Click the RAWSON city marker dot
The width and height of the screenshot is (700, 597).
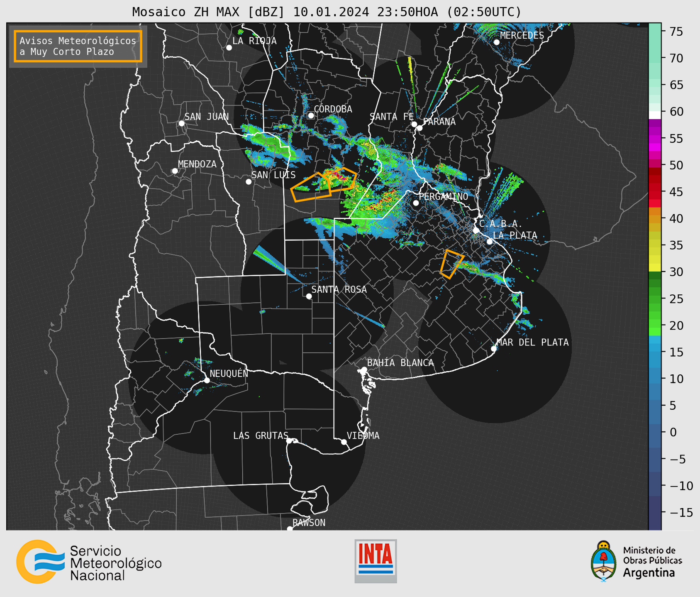(290, 528)
